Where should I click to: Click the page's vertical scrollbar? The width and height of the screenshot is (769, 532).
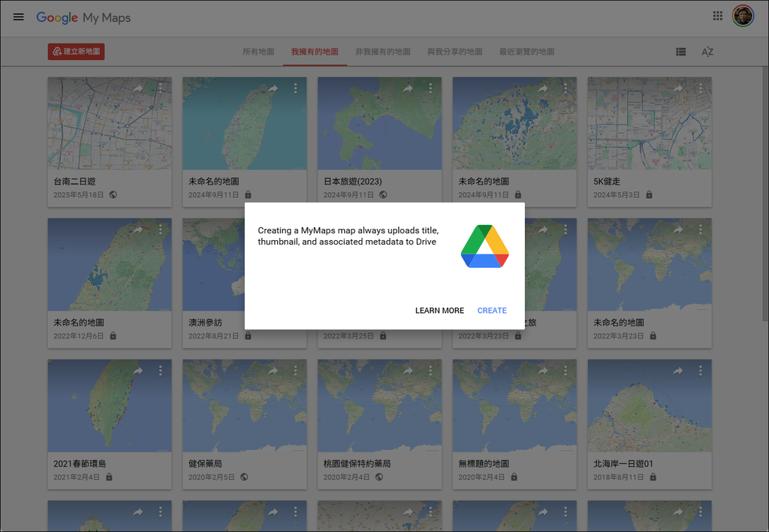coord(765,194)
